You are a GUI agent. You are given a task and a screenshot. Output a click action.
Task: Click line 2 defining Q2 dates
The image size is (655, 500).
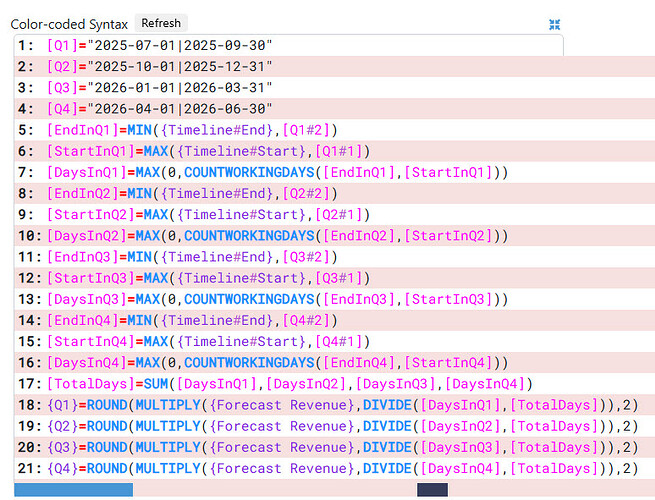[x=160, y=66]
